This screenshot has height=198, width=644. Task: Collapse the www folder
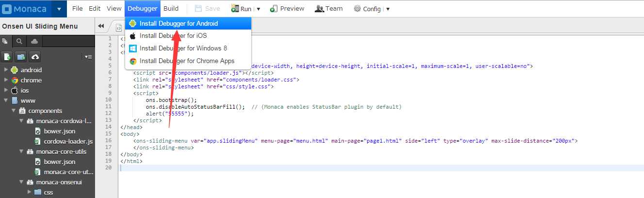click(x=5, y=100)
